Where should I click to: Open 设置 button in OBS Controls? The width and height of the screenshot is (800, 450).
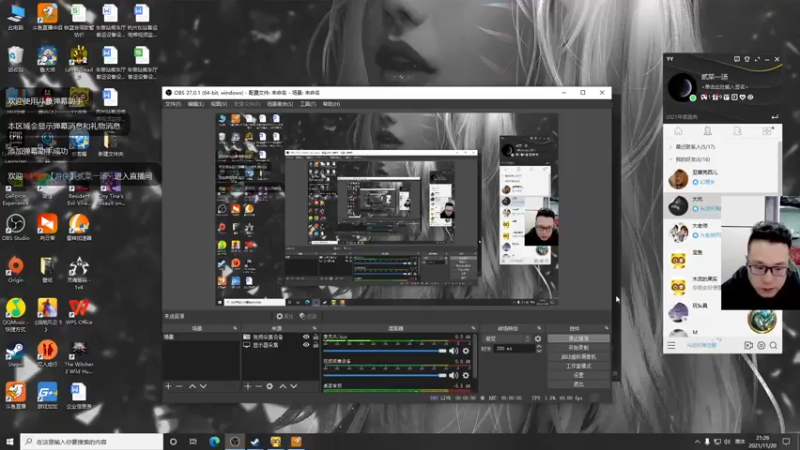click(579, 375)
